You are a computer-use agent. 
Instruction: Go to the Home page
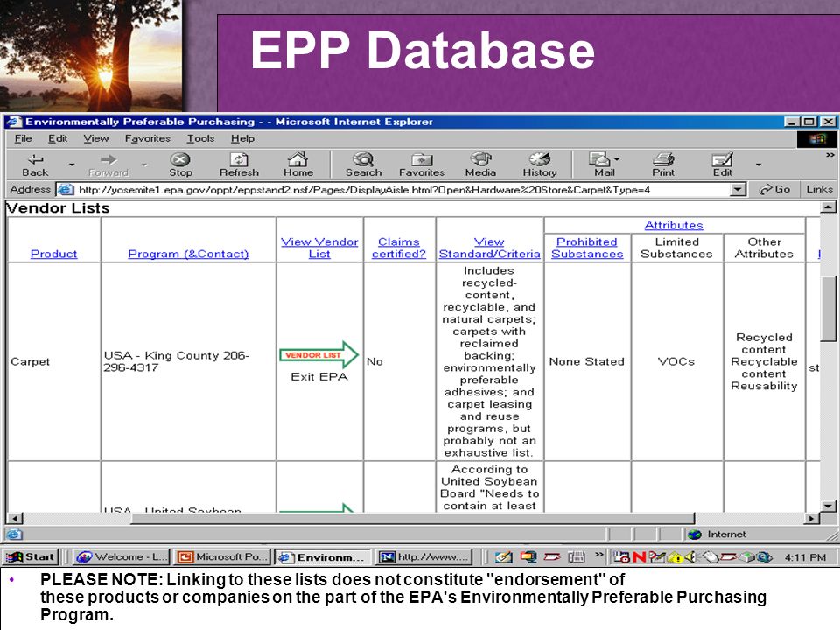pos(298,165)
